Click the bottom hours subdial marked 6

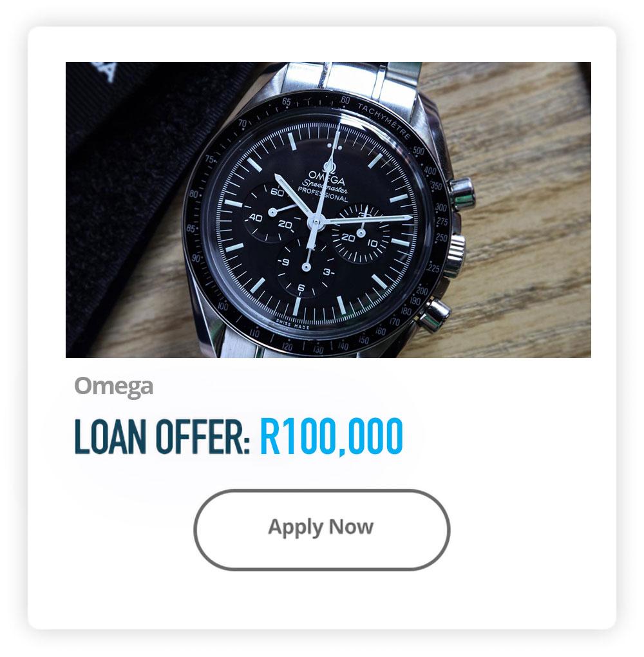click(307, 267)
